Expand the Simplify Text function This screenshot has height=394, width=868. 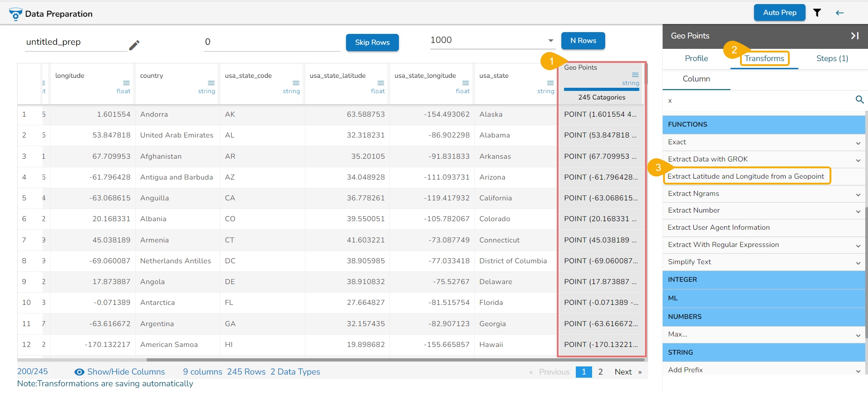(x=858, y=263)
